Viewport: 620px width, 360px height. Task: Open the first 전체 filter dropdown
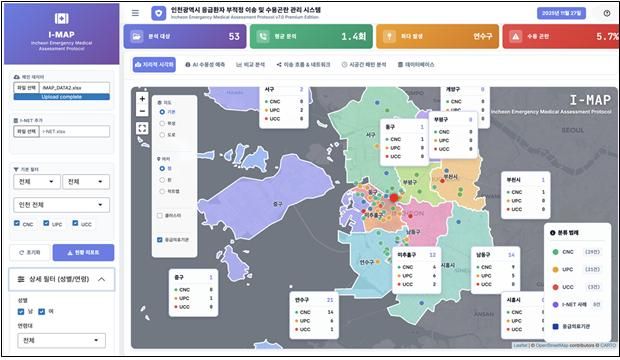[37, 182]
